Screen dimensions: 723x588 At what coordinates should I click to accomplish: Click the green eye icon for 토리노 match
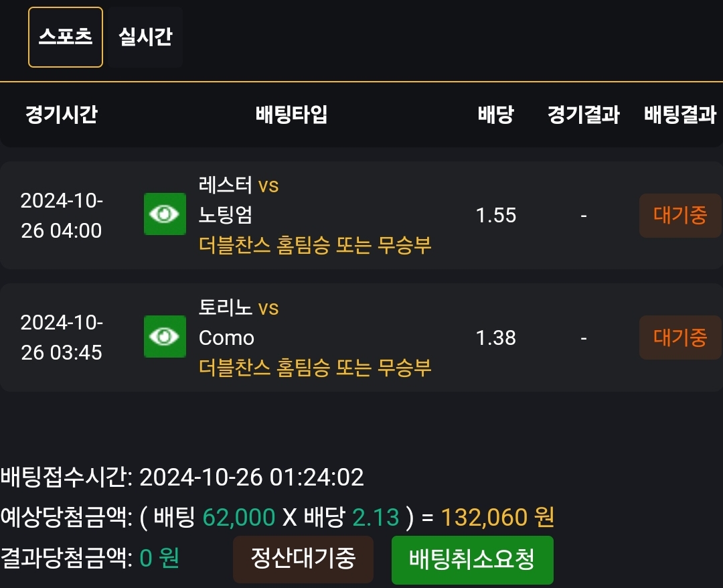(x=165, y=336)
